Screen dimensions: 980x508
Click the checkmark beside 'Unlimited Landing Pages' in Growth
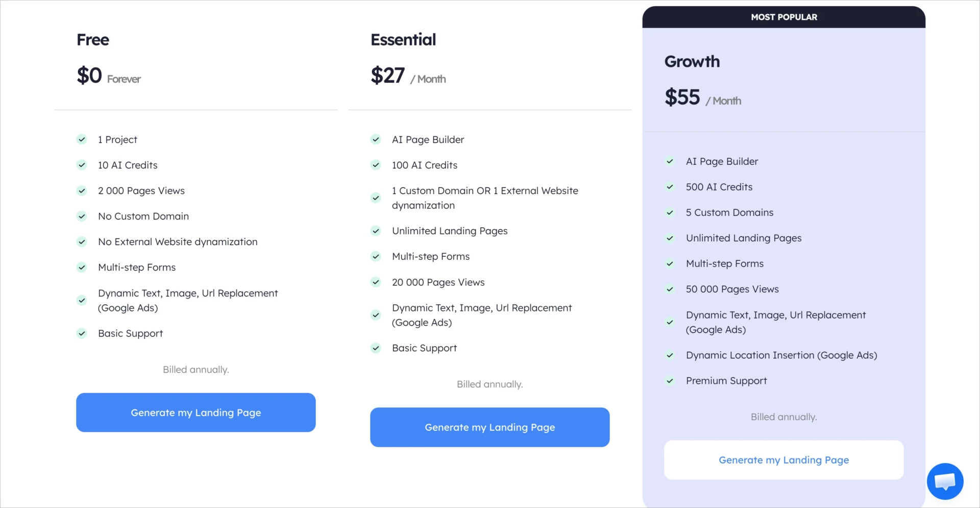point(670,238)
